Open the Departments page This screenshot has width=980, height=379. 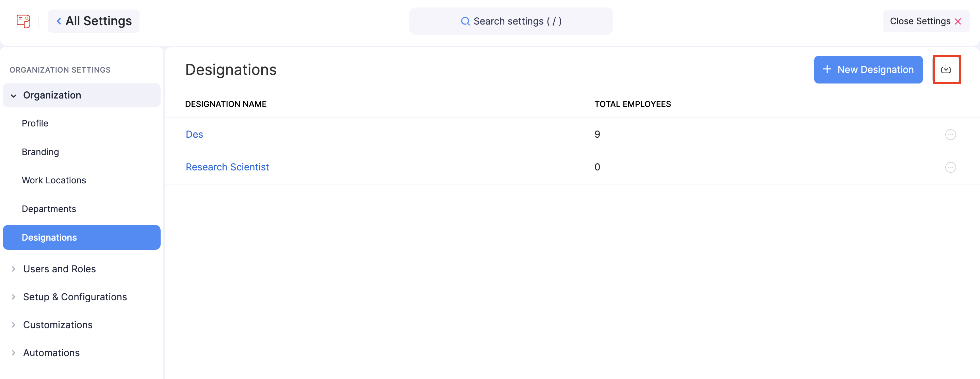[x=49, y=209]
